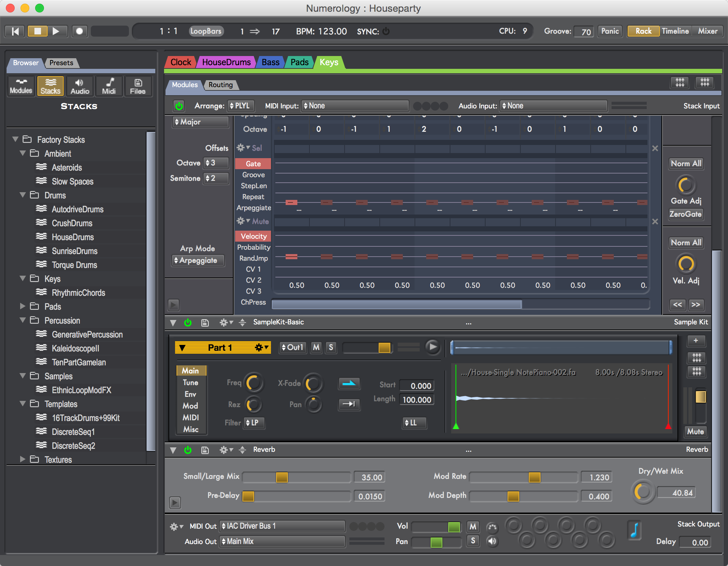Click the metronome note icon in Stack Output

[x=634, y=530]
